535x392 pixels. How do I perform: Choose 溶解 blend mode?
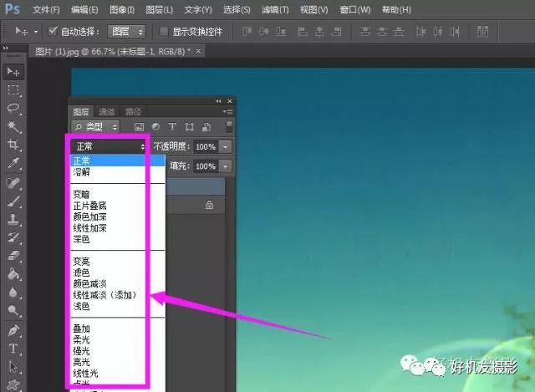click(x=118, y=172)
